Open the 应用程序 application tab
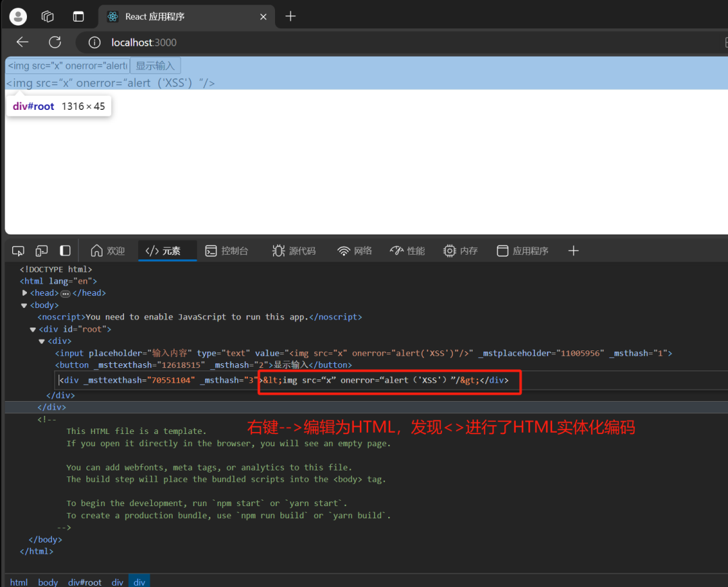The height and width of the screenshot is (587, 728). tap(523, 251)
